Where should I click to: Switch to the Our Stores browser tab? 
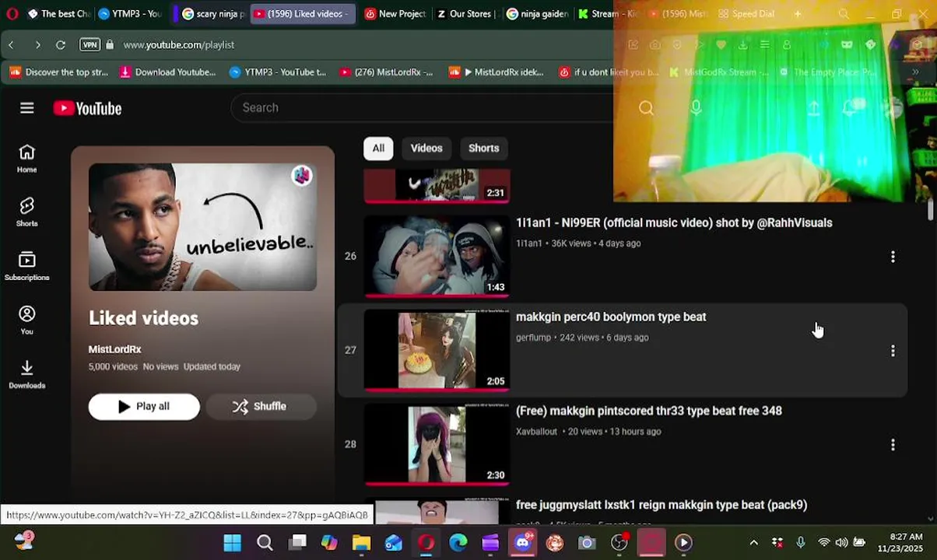466,14
